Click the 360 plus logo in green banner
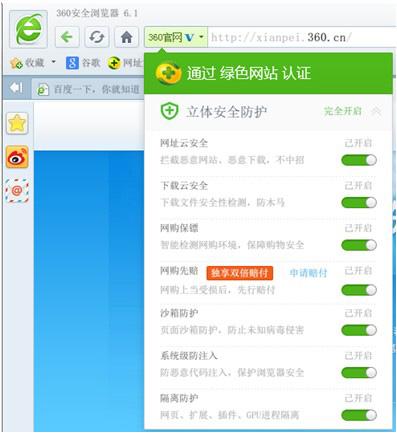The height and width of the screenshot is (433, 397). pyautogui.click(x=169, y=73)
